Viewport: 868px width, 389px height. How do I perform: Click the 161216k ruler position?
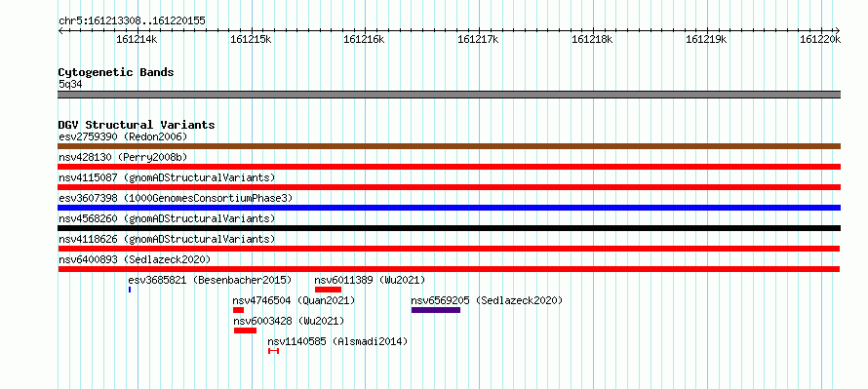click(364, 40)
